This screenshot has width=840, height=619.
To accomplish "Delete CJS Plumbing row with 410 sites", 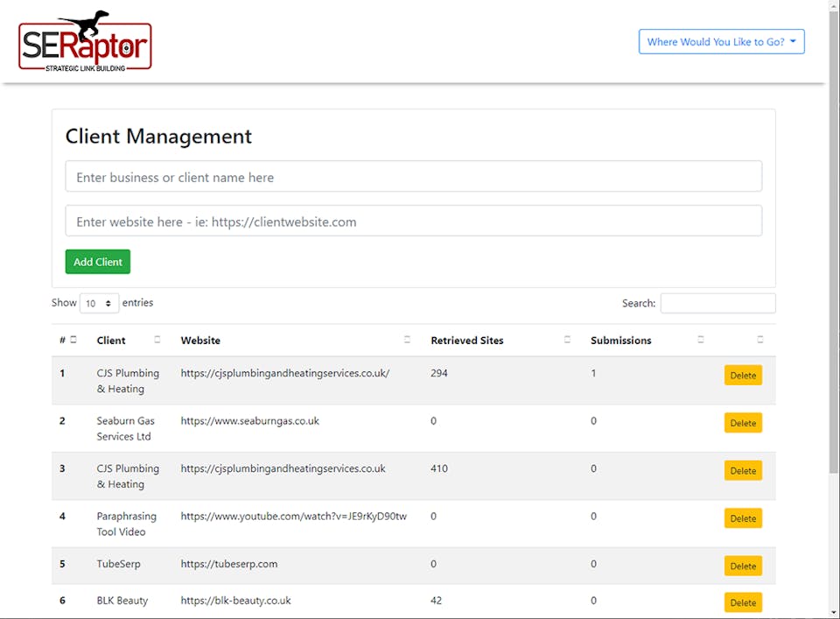I will (x=743, y=471).
